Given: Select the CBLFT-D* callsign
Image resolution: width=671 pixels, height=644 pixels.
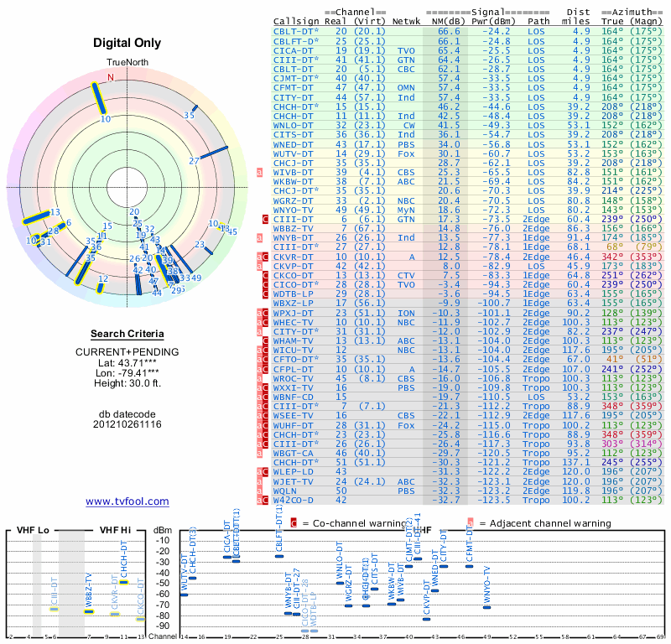Looking at the screenshot, I should [x=296, y=41].
